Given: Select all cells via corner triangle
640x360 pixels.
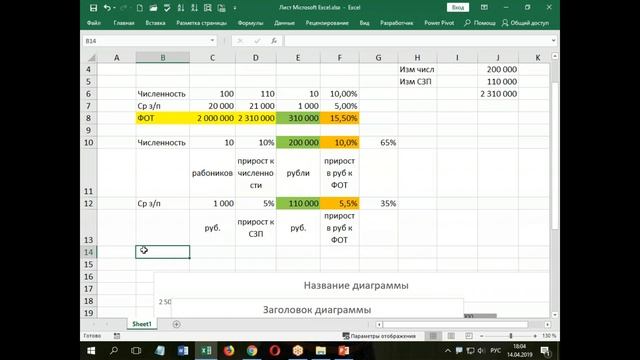Looking at the screenshot, I should (92, 58).
